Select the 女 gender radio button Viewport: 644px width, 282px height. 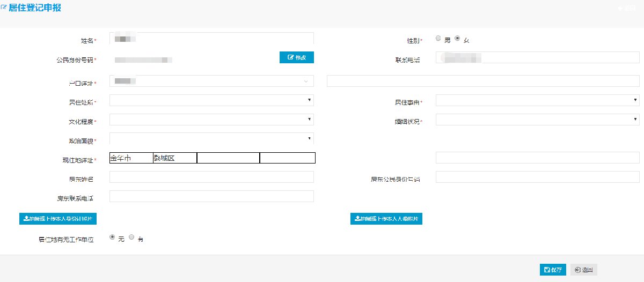coord(457,39)
